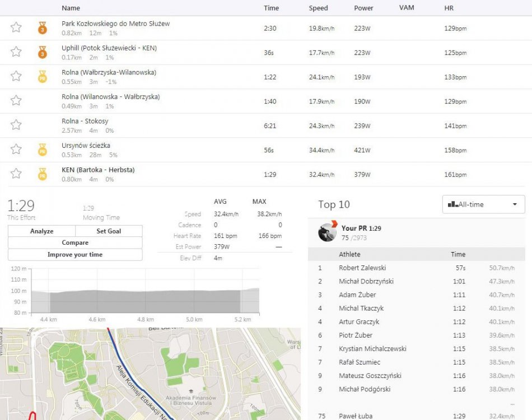
Task: Click bronze medal on Park Kozłowskiego segment
Action: [x=43, y=27]
